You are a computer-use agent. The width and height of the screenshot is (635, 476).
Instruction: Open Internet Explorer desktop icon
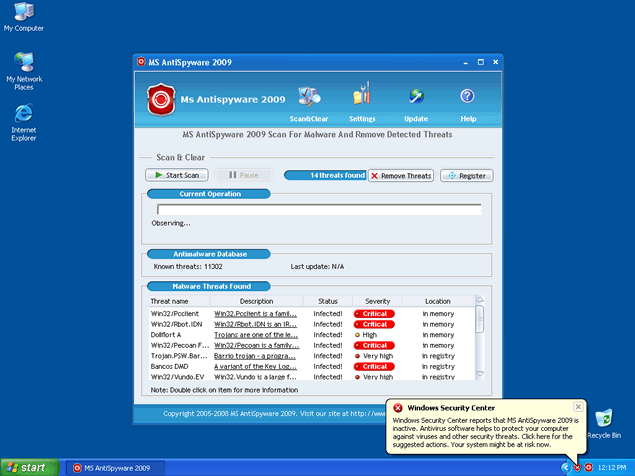pyautogui.click(x=24, y=113)
